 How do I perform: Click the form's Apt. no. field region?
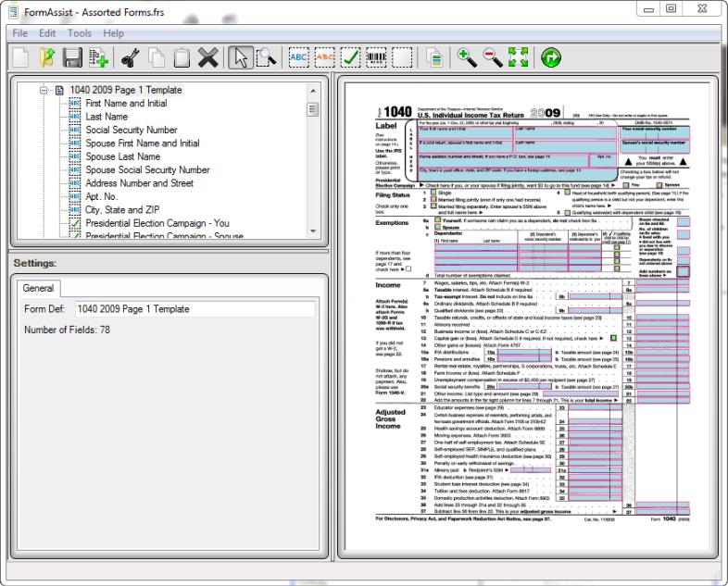pyautogui.click(x=603, y=160)
